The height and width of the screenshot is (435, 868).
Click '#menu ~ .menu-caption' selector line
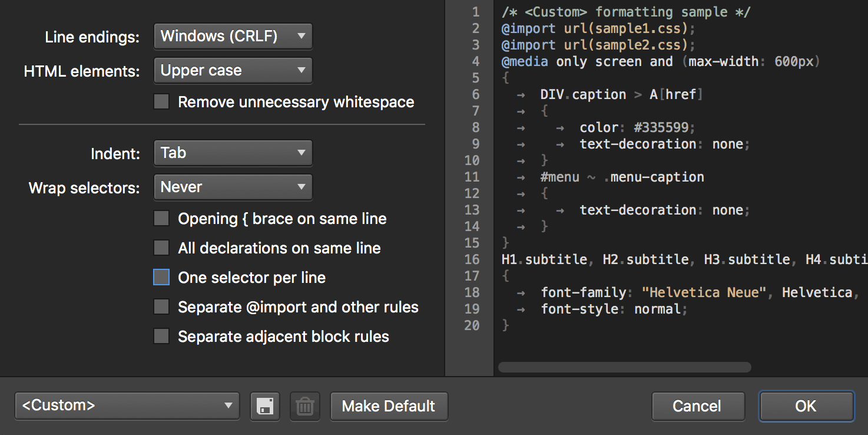click(x=622, y=177)
